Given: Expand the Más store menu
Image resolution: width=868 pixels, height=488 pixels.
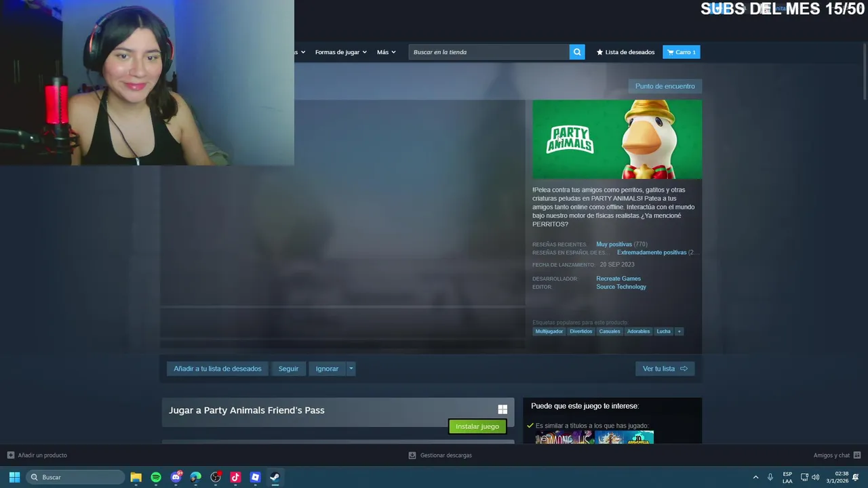Looking at the screenshot, I should [386, 52].
